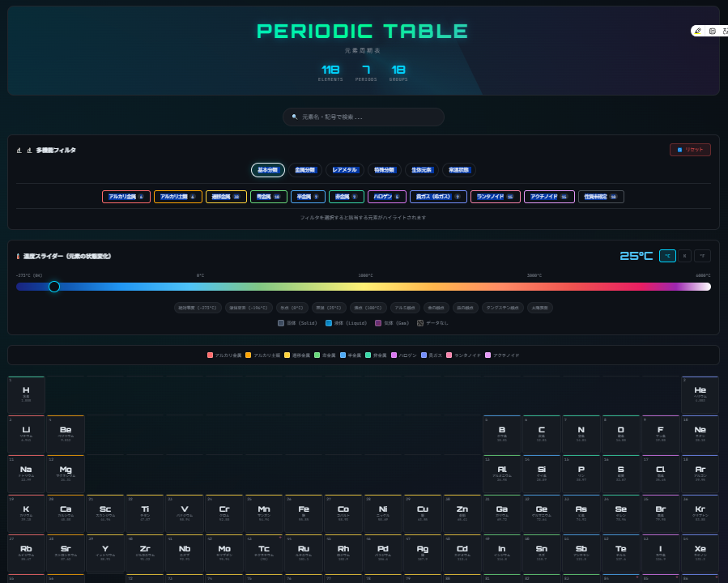The width and height of the screenshot is (728, 583).
Task: Click the notes panel icon beside highlighter
Action: 712,31
